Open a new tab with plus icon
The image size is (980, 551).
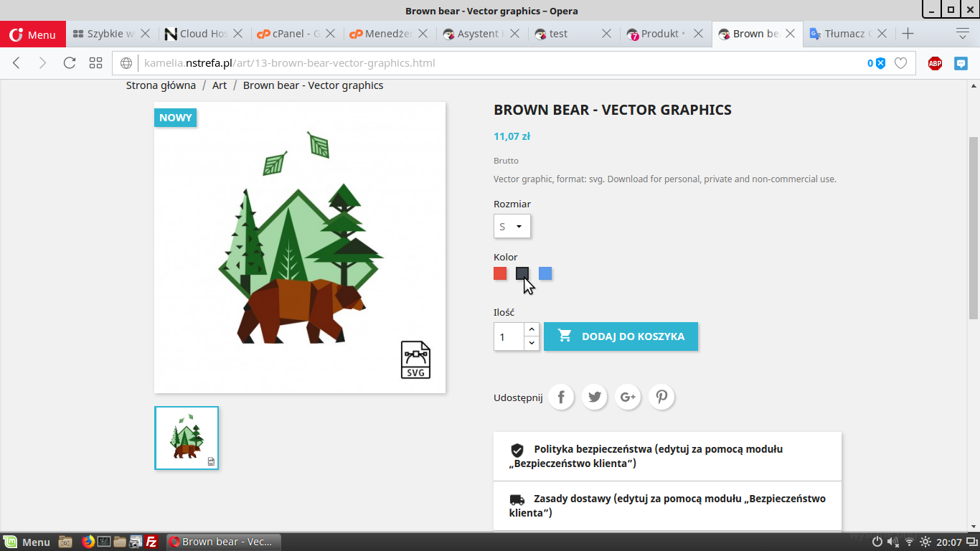908,34
